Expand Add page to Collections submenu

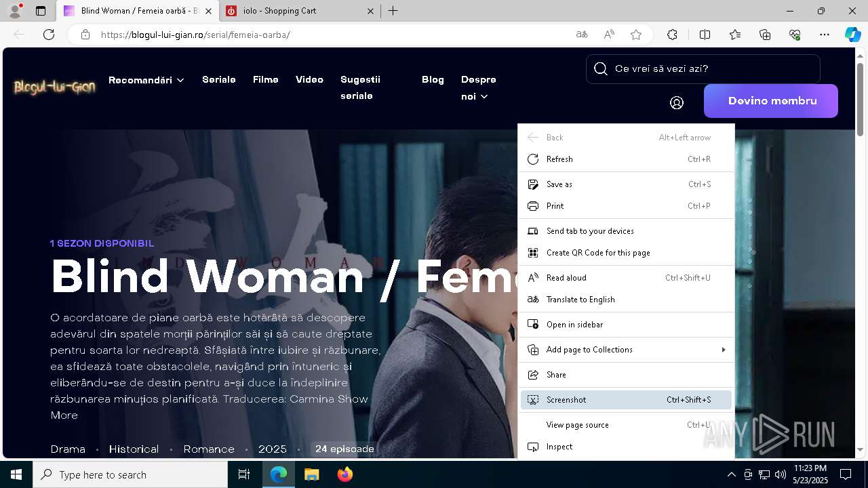626,350
